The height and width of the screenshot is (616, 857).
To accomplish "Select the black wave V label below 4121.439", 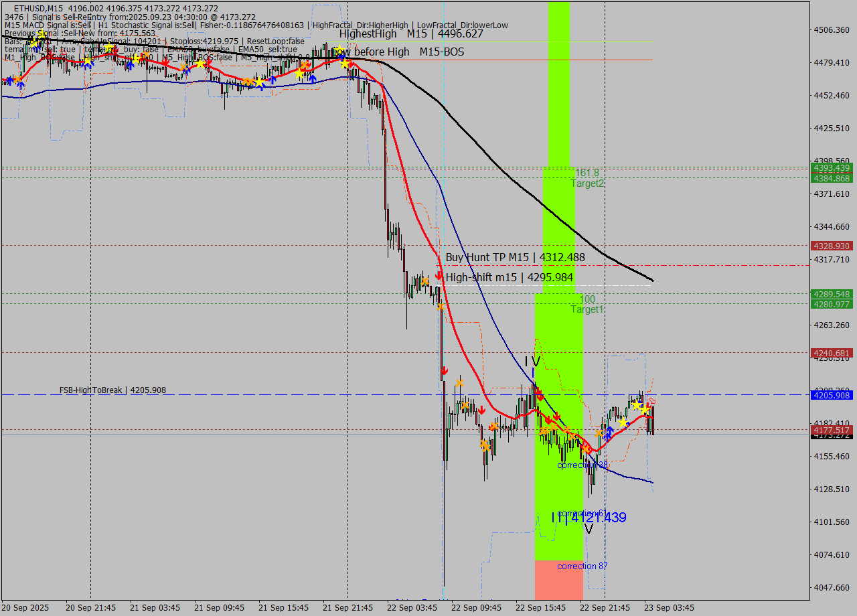I will [x=589, y=529].
